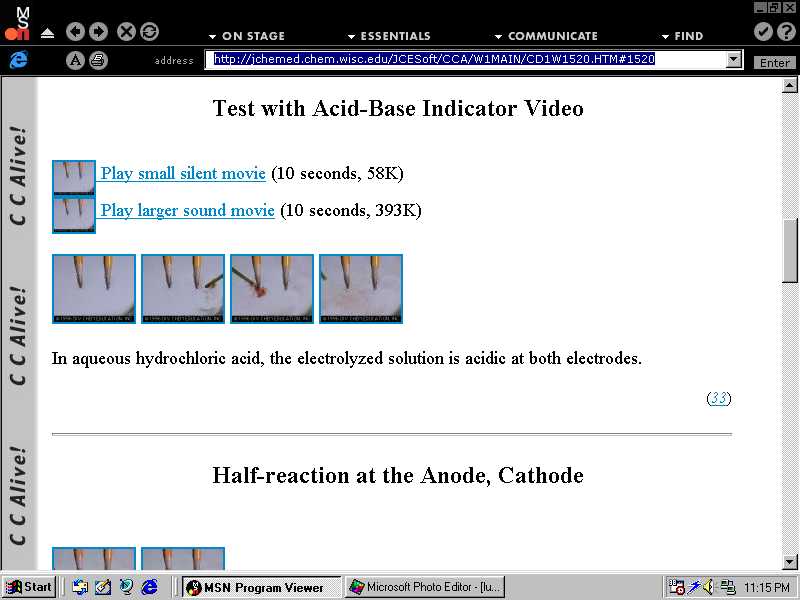Click the font size 'A' icon
Image resolution: width=800 pixels, height=600 pixels.
click(75, 60)
